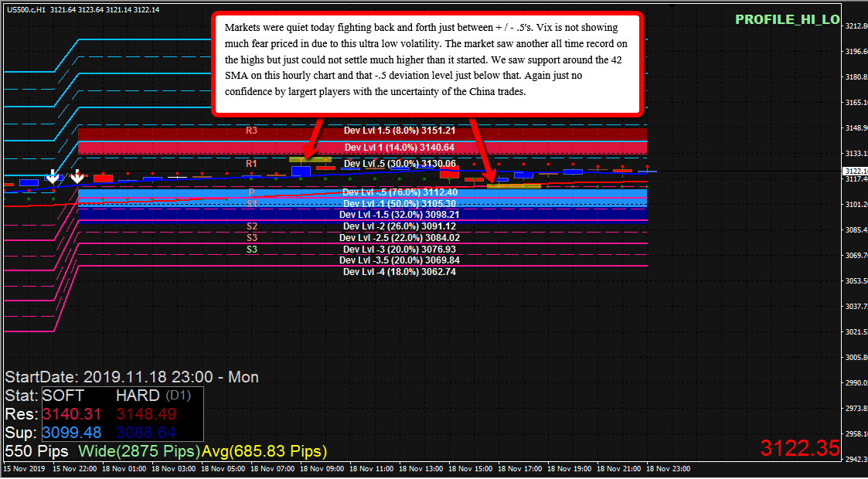The height and width of the screenshot is (479, 868).
Task: Click the StartDate 2019.11.18 text
Action: pos(131,376)
